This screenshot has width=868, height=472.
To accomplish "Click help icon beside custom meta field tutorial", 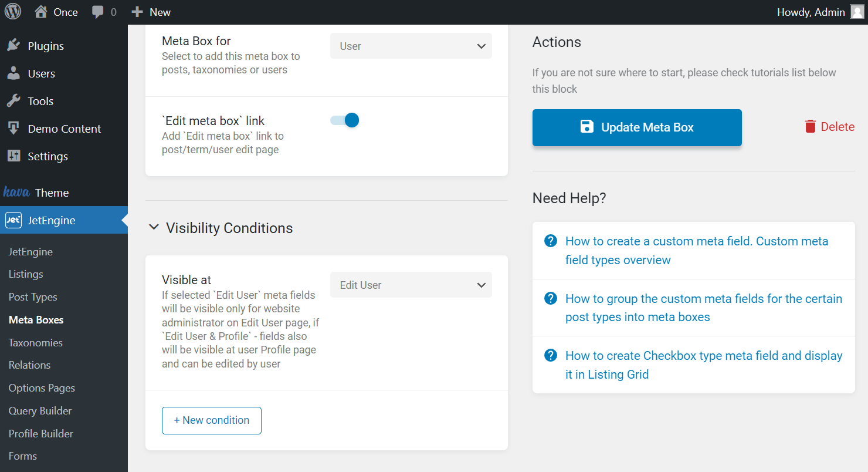I will 551,241.
